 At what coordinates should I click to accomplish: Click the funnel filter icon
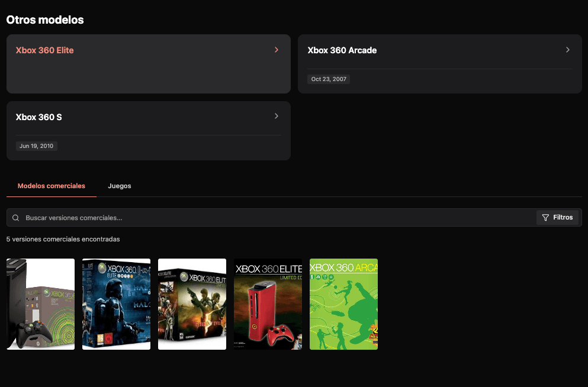pyautogui.click(x=545, y=218)
